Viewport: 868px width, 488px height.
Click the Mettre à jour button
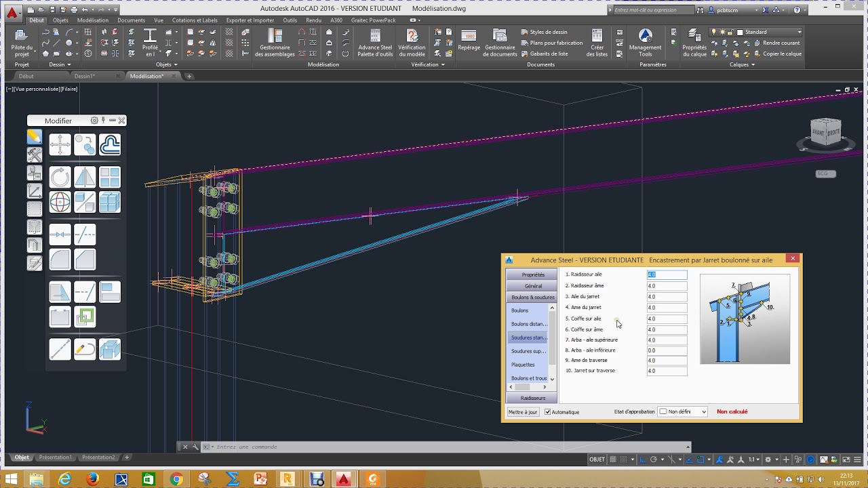pos(523,411)
